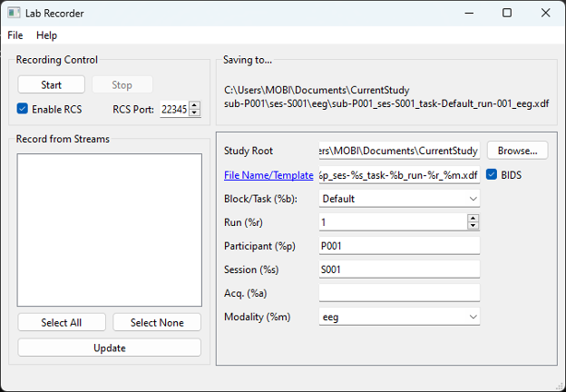Open the File menu
The height and width of the screenshot is (392, 566).
tap(15, 35)
